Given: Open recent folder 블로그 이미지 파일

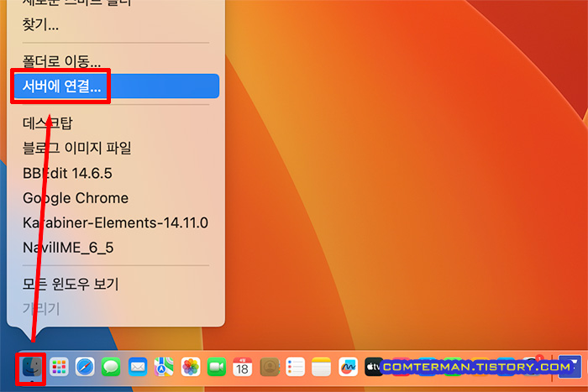Looking at the screenshot, I should tap(116, 148).
